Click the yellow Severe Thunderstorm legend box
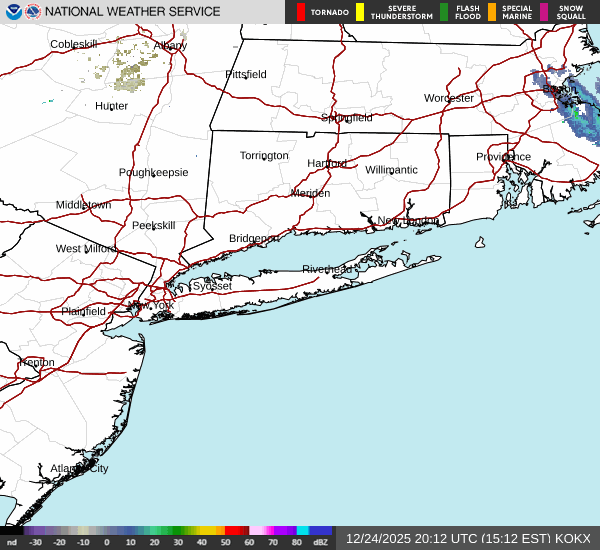 point(360,12)
